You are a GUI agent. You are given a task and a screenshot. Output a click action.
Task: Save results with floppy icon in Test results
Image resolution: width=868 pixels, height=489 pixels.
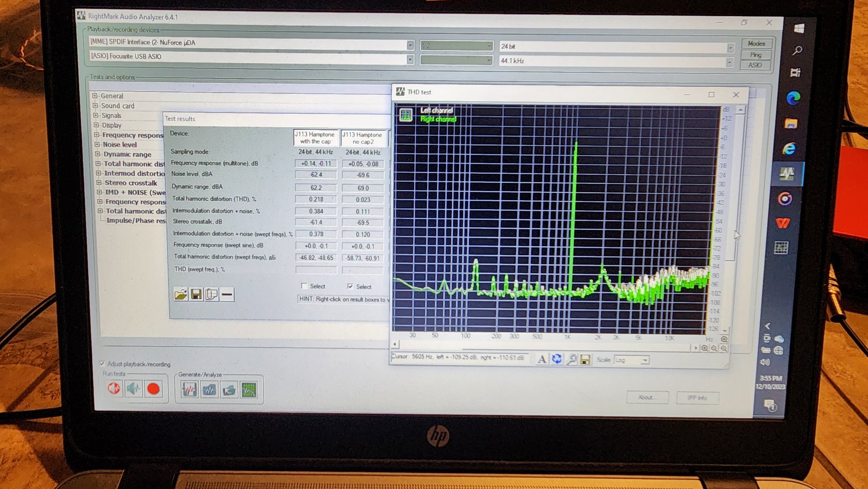196,295
